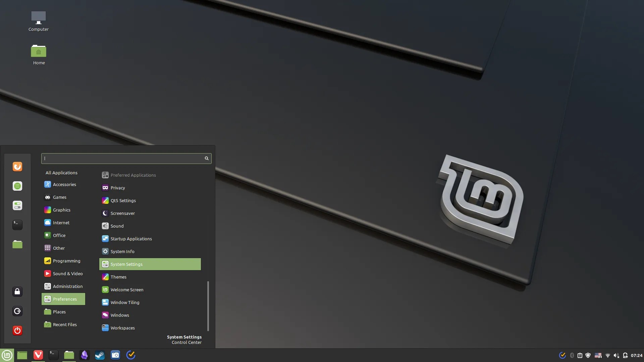Click the Steam icon in the taskbar
Viewport: 644px width, 362px height.
(100, 355)
